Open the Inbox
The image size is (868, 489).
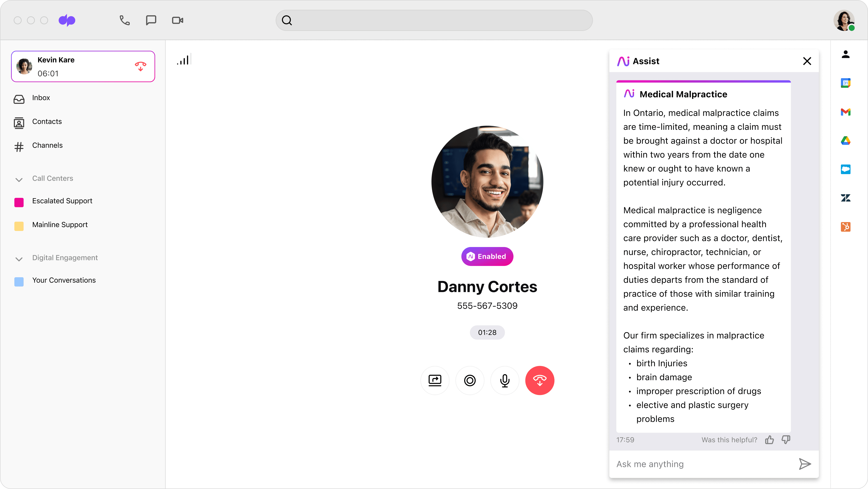[41, 98]
